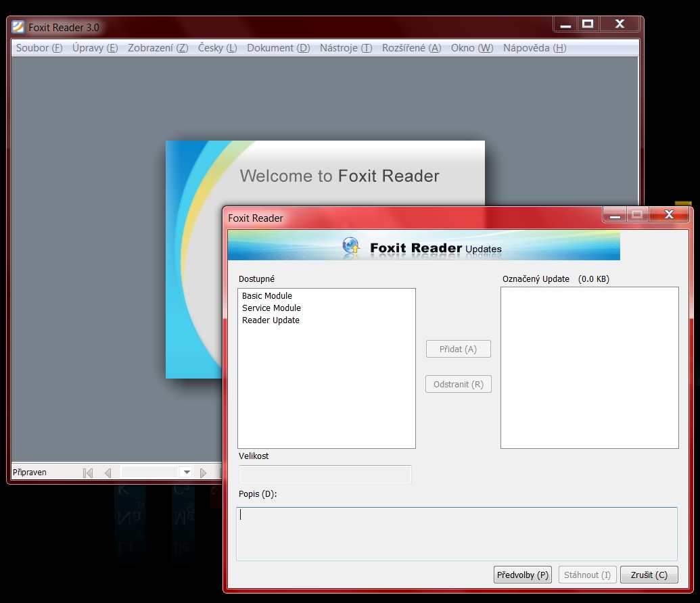Open the Česky (L) language menu
The image size is (700, 603).
click(x=217, y=48)
